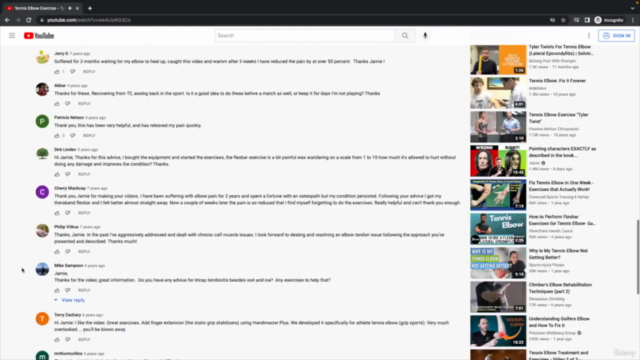The height and width of the screenshot is (360, 640).
Task: Open Tennis Elbow Exercise Tyler Twist title
Action: pos(558,118)
